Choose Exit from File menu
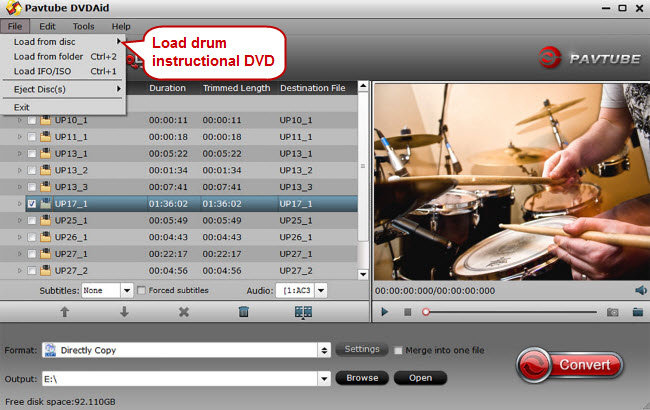This screenshot has width=650, height=410. click(63, 107)
